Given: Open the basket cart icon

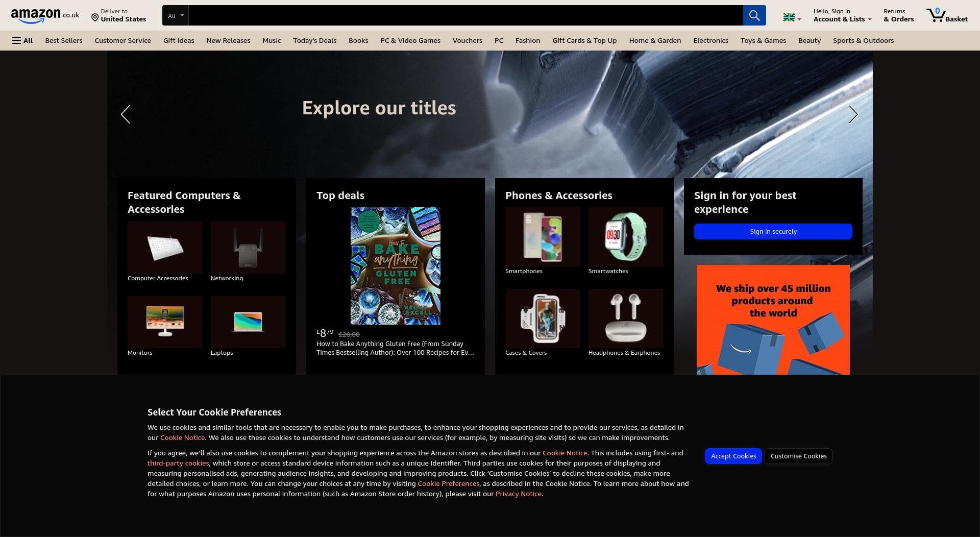Looking at the screenshot, I should click(947, 15).
